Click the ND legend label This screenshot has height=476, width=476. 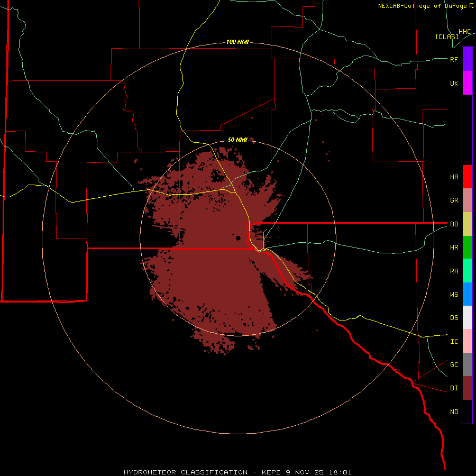(x=454, y=411)
